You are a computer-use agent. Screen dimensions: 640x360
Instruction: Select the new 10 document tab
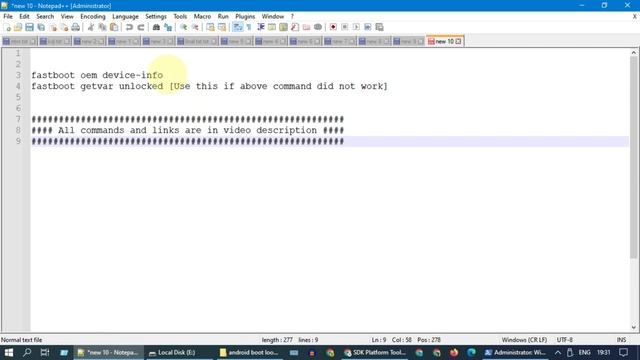pos(444,41)
